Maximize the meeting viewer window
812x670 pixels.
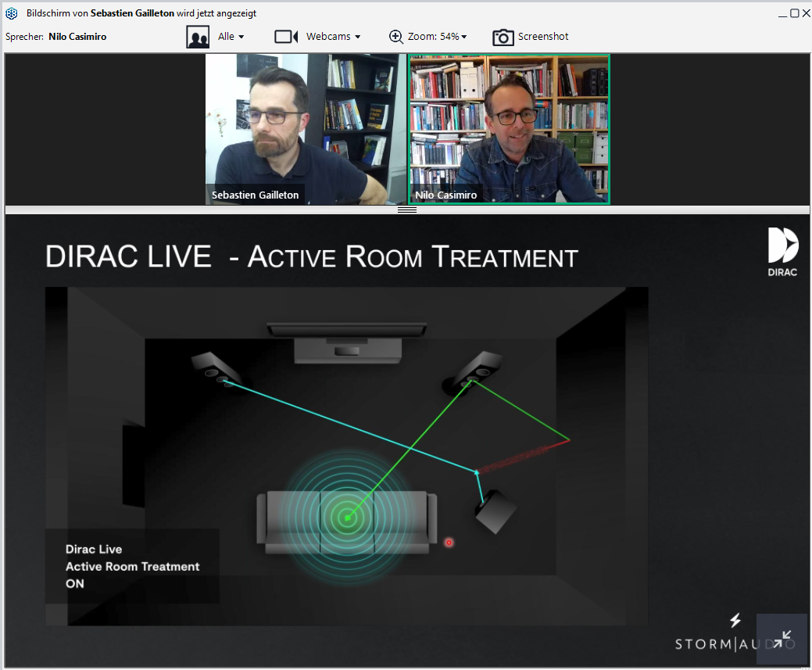[794, 13]
